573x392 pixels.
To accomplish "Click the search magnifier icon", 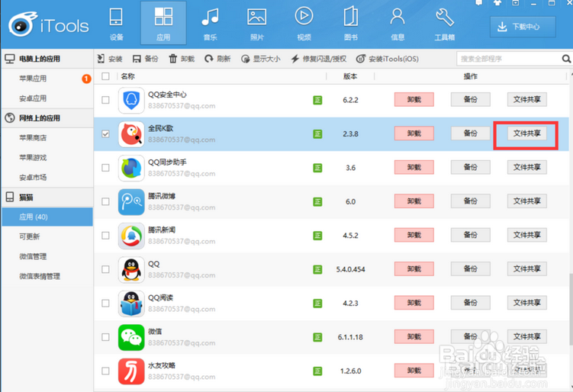I will pyautogui.click(x=566, y=59).
